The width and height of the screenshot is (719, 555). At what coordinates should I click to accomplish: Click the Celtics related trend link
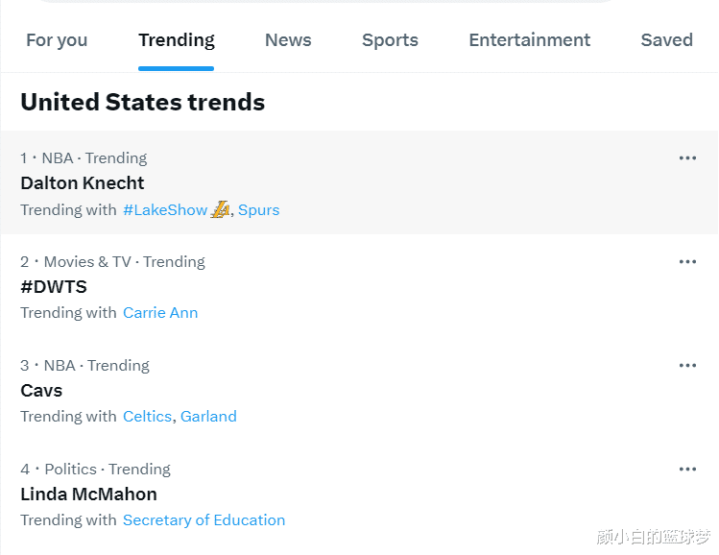pos(147,416)
